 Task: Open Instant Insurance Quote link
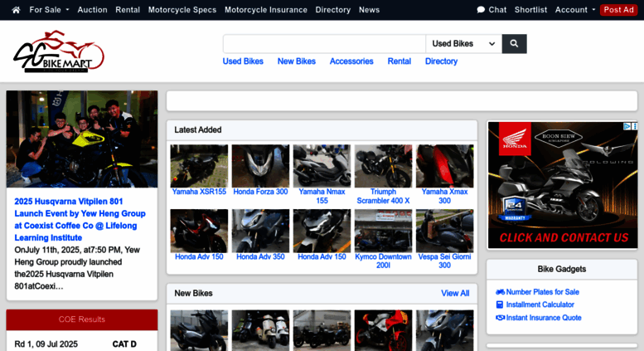point(544,318)
